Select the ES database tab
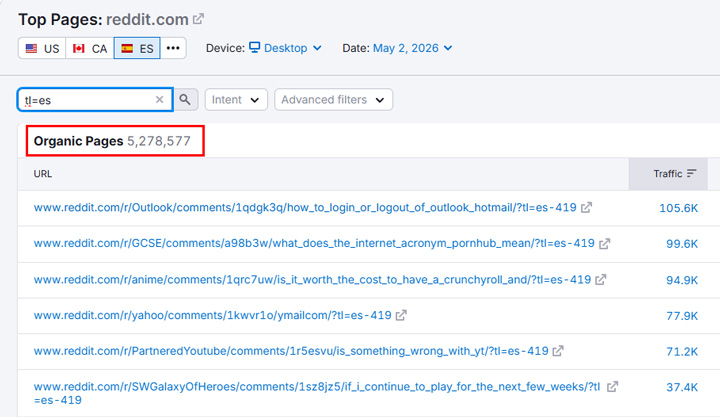The width and height of the screenshot is (720, 417). [137, 48]
